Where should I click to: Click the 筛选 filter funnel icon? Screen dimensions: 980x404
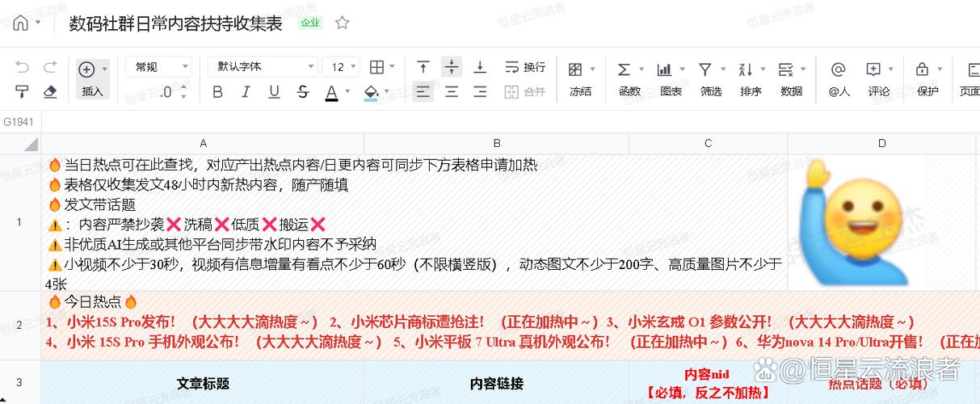pyautogui.click(x=705, y=69)
